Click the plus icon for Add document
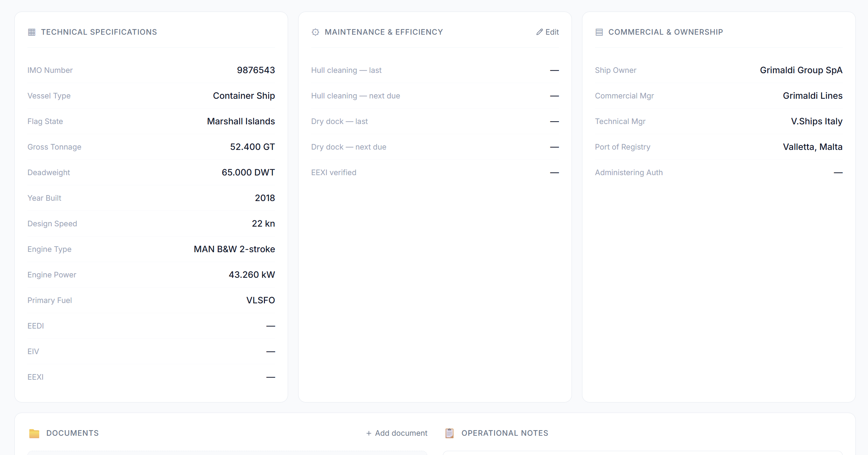Viewport: 868px width, 455px height. pyautogui.click(x=369, y=433)
